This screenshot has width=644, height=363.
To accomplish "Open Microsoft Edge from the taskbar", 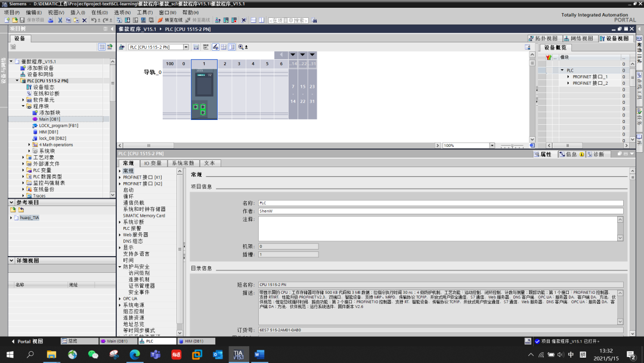I will (135, 355).
